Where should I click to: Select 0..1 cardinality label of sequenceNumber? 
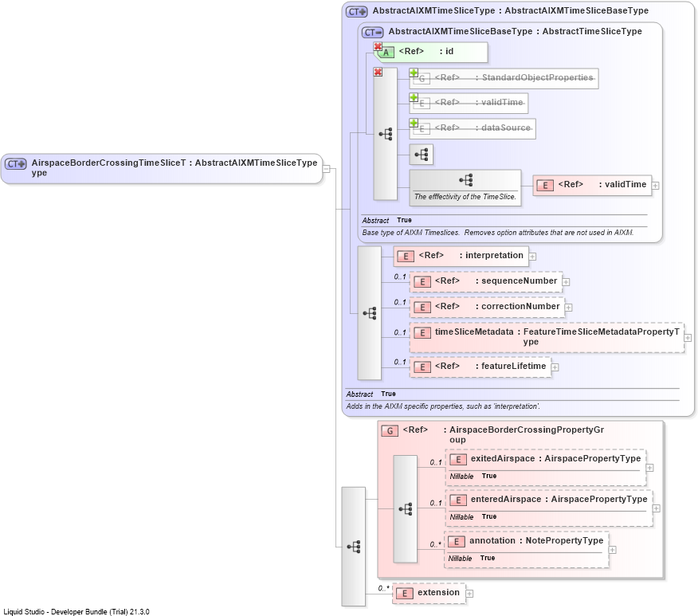tap(399, 277)
